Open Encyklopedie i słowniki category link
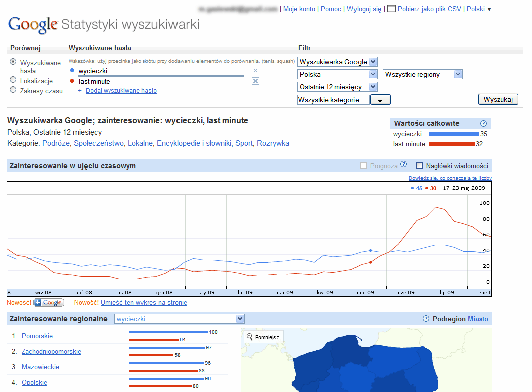 [x=194, y=143]
